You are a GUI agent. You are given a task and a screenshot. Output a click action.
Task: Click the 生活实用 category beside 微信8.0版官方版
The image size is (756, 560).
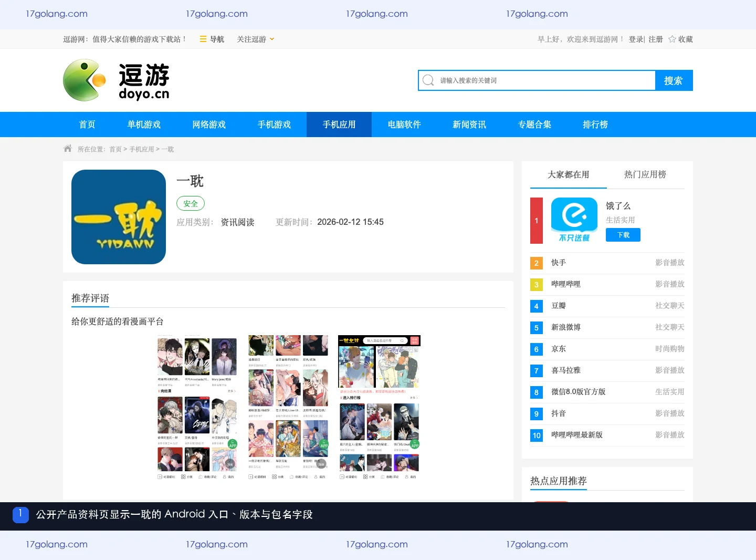click(x=670, y=392)
